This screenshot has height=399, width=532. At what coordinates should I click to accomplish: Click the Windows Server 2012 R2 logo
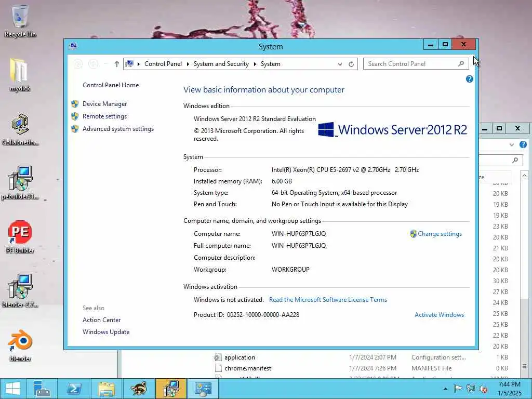click(x=393, y=129)
